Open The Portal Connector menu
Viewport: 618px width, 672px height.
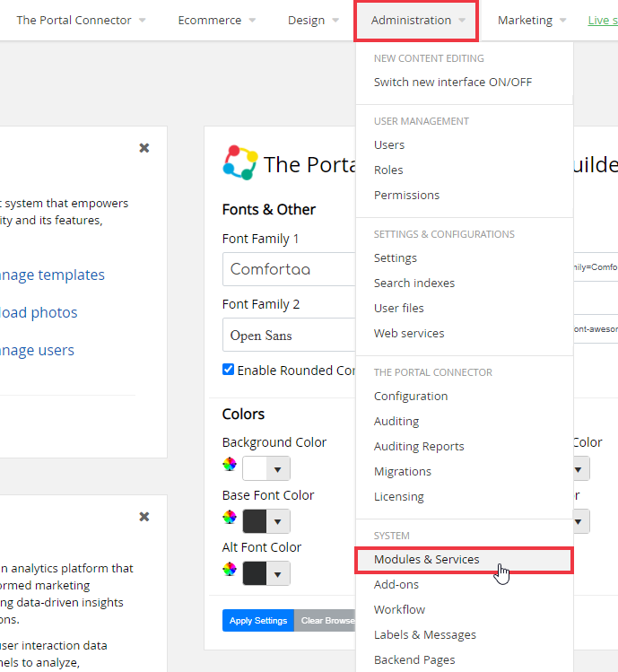(x=81, y=20)
